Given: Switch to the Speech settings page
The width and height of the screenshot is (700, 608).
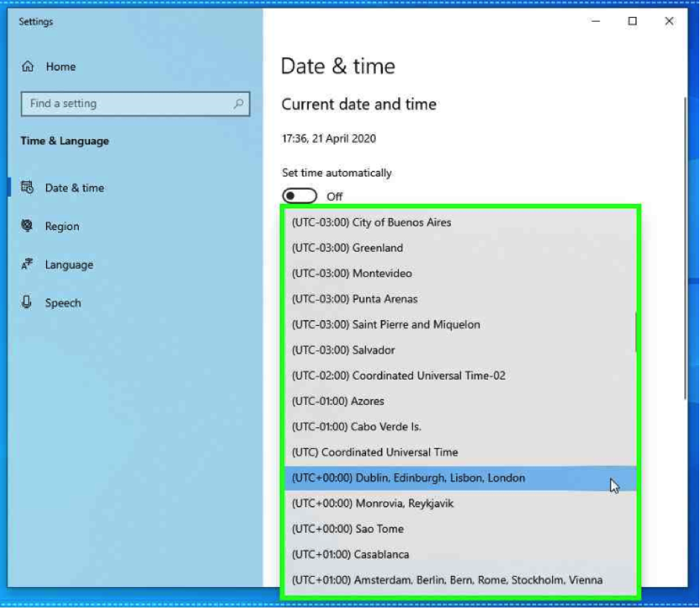Looking at the screenshot, I should click(62, 303).
